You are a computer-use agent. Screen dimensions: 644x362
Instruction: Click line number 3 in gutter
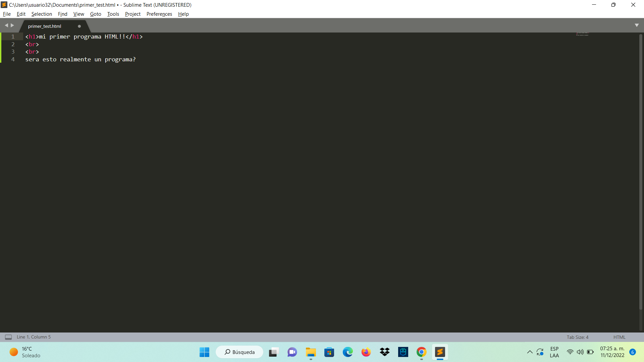(x=13, y=52)
